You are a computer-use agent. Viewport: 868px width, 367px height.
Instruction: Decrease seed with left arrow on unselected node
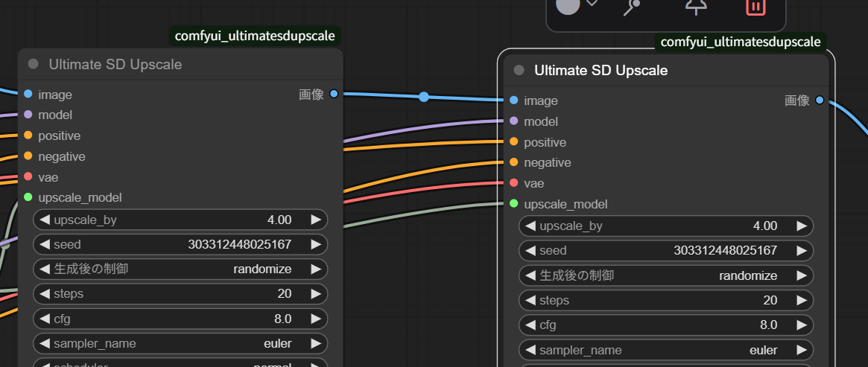tap(45, 243)
